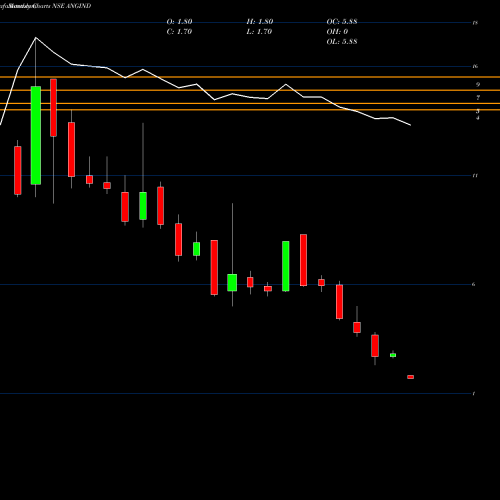Click the '11' price axis label
The height and width of the screenshot is (500, 500).
pos(475,175)
